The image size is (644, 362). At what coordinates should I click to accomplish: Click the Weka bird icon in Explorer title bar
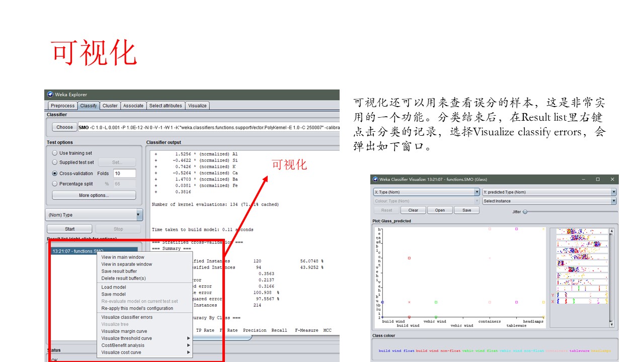(50, 94)
